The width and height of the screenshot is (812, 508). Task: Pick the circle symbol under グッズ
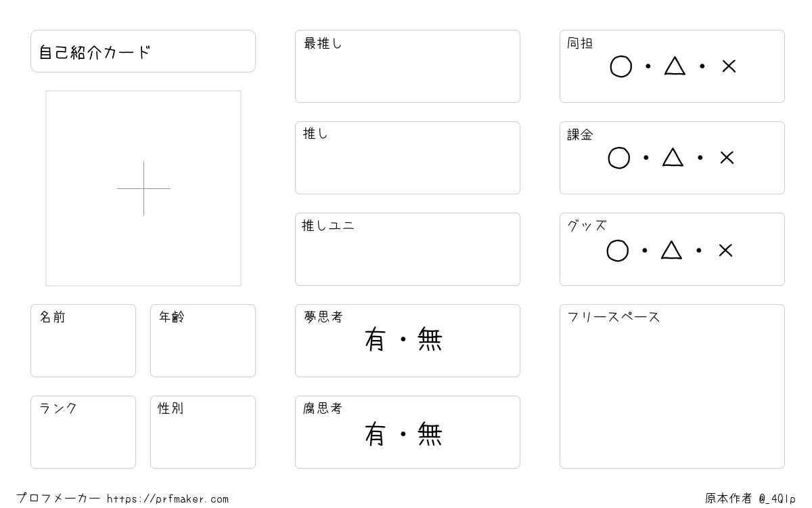click(617, 251)
